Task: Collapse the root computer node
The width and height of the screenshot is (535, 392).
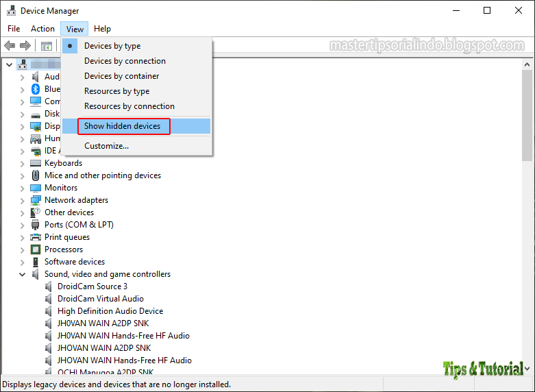Action: click(9, 64)
